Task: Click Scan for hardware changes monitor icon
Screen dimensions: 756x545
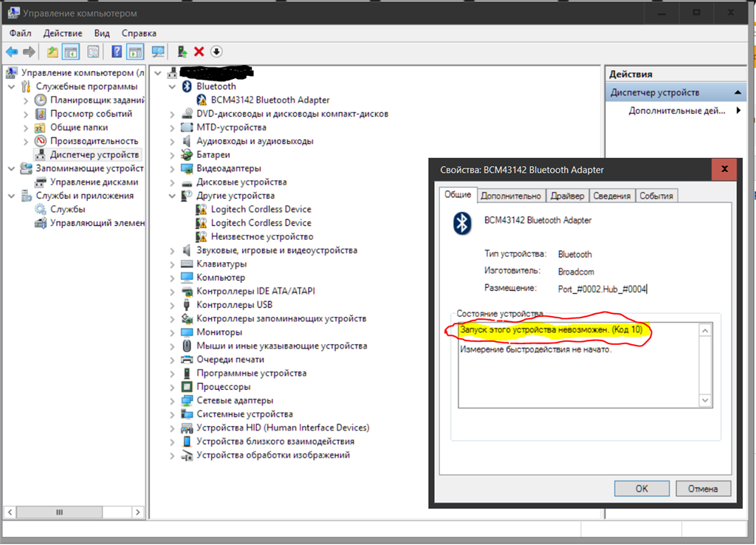Action: [x=158, y=52]
